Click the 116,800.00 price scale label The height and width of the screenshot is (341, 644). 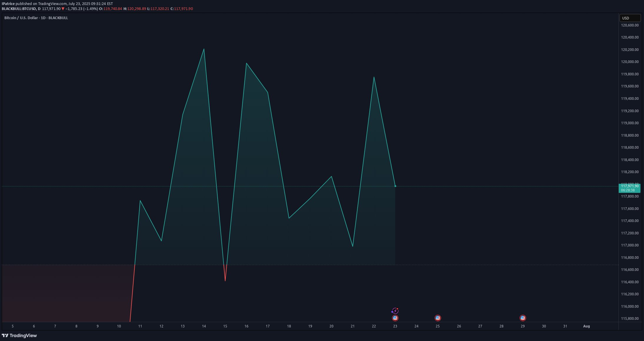coord(630,258)
